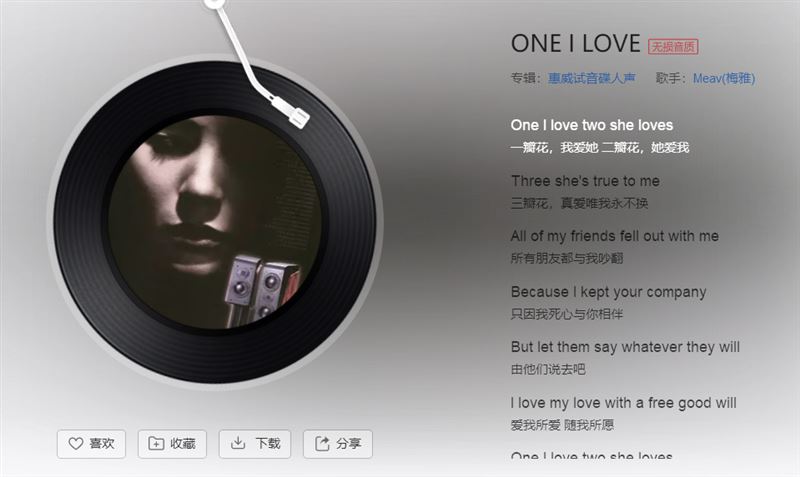
Task: Click the turntable tonearm head
Action: 294,112
